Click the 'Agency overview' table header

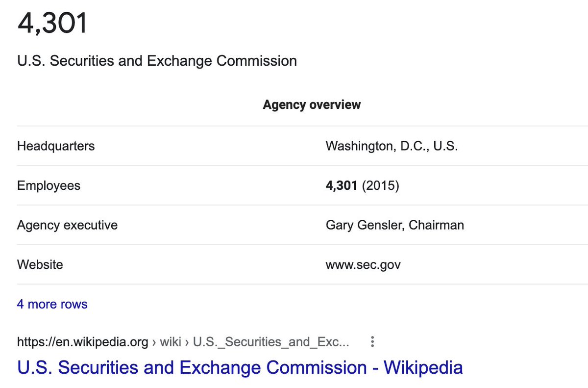312,104
